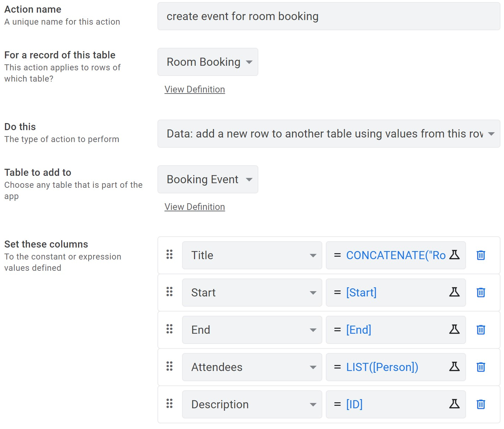Screen dimensions: 504x429
Task: Expand the Do this action type dropdown
Action: click(x=329, y=134)
